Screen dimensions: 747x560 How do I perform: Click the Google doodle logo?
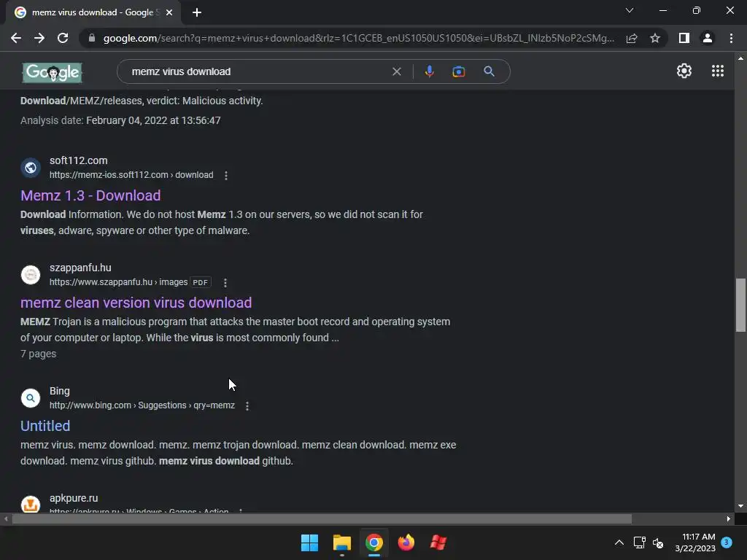pyautogui.click(x=53, y=72)
